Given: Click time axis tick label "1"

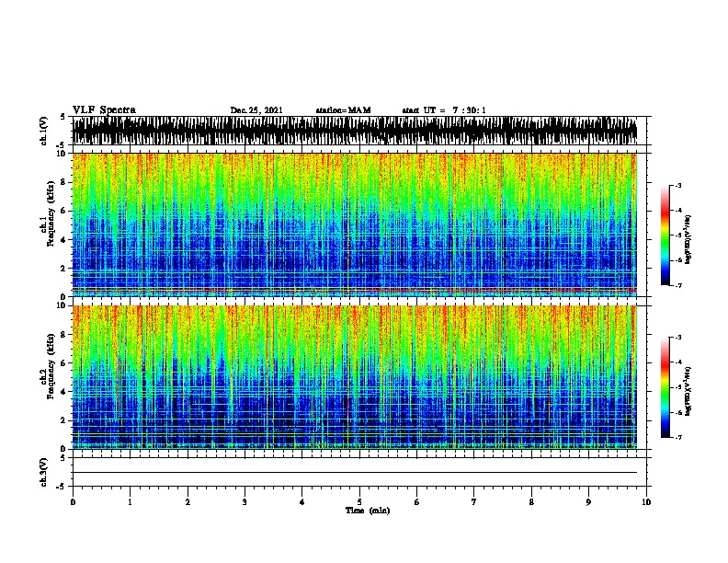Looking at the screenshot, I should click(130, 502).
